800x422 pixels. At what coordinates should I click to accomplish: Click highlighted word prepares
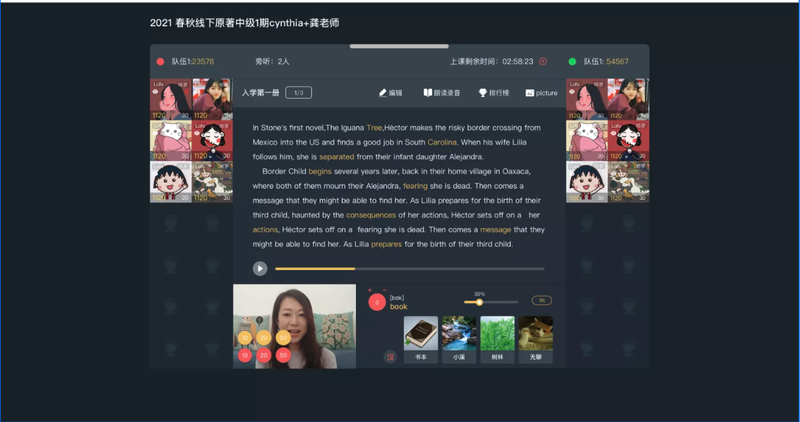click(386, 244)
